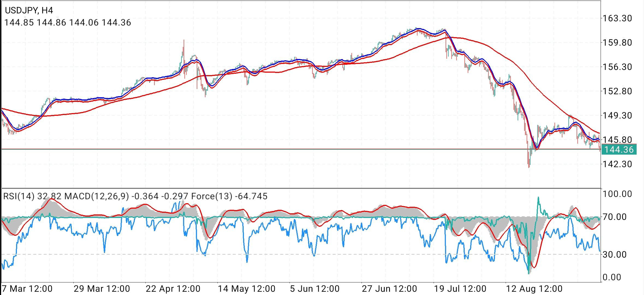Click the USDJPY, H4 chart title

tap(29, 10)
